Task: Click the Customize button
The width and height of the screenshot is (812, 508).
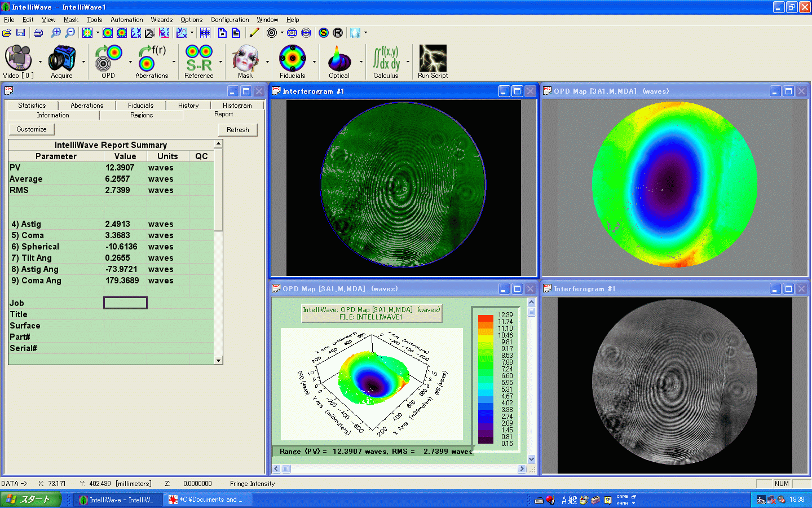Action: pyautogui.click(x=32, y=129)
